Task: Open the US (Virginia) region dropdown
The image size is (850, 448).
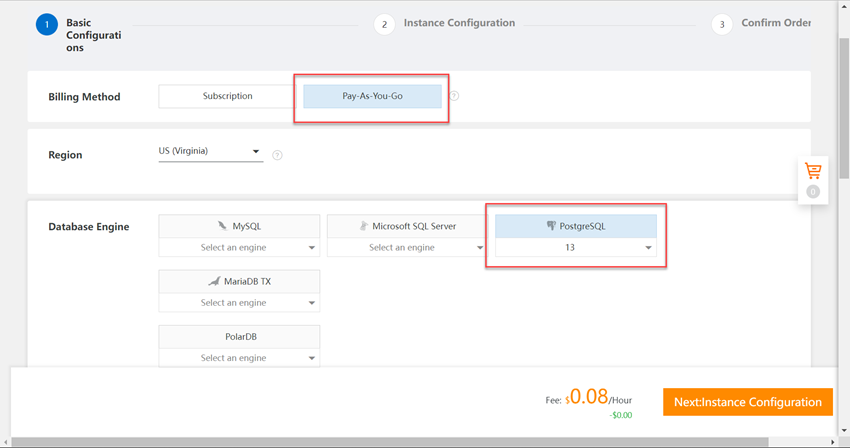Action: (210, 151)
